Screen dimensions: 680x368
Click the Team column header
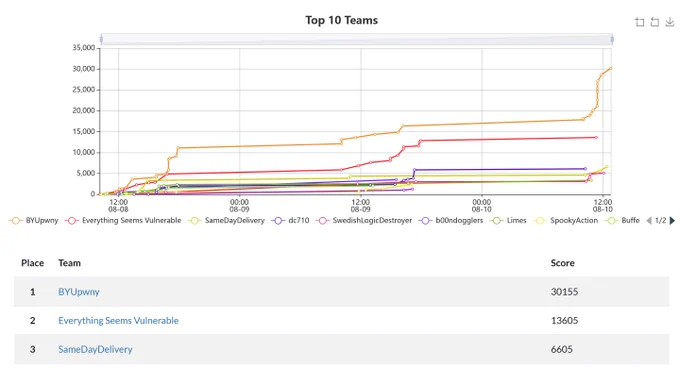click(69, 263)
